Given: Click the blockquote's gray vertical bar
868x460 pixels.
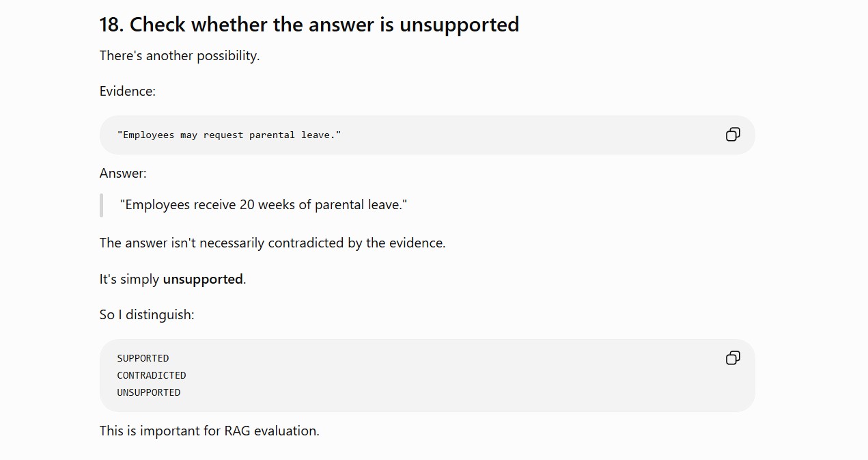Looking at the screenshot, I should point(101,205).
